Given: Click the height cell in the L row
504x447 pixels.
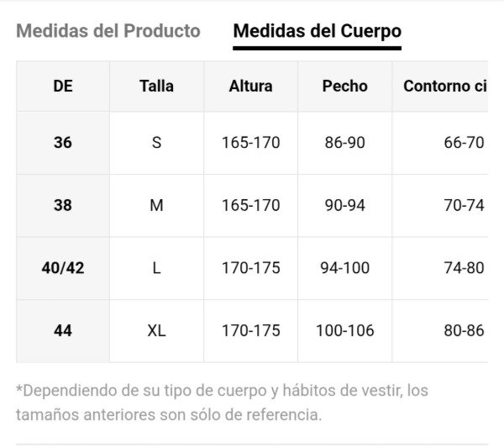Looking at the screenshot, I should click(x=250, y=268).
